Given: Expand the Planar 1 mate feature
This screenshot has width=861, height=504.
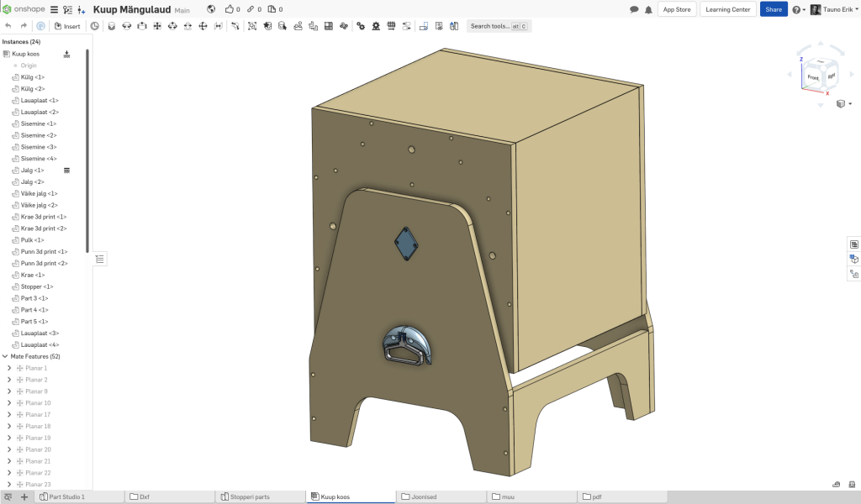Looking at the screenshot, I should (x=9, y=368).
